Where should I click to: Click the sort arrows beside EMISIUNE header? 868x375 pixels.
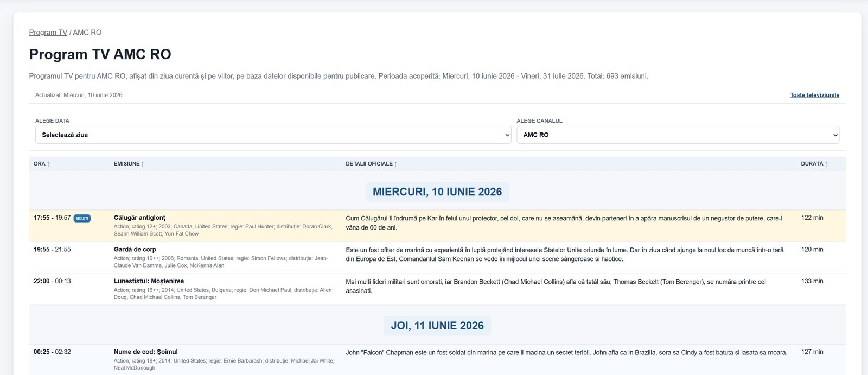click(x=143, y=164)
